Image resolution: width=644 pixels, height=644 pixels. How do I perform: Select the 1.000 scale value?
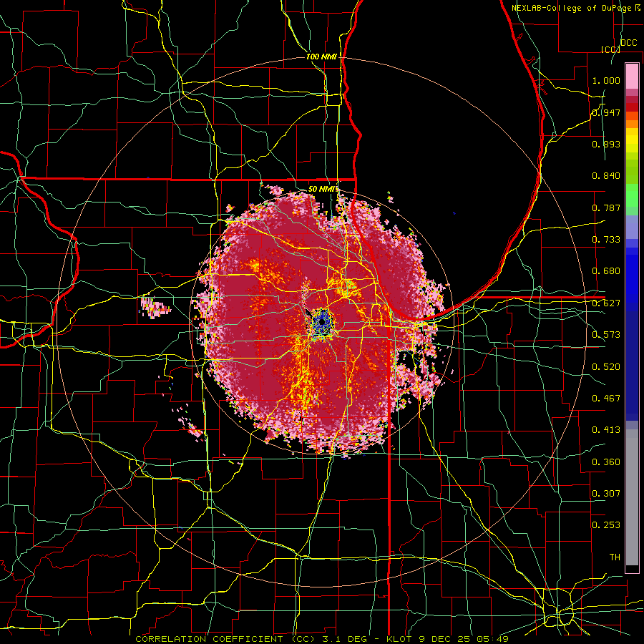tap(606, 80)
